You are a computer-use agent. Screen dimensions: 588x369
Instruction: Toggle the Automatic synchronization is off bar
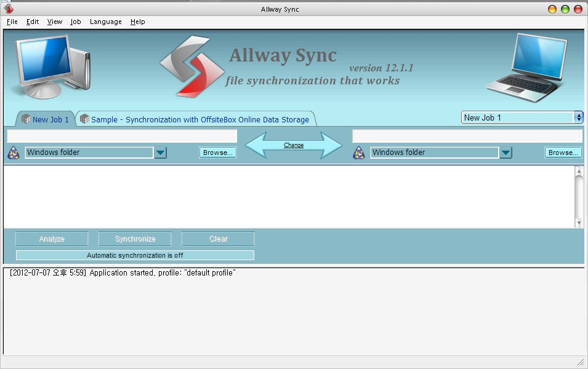pyautogui.click(x=135, y=255)
